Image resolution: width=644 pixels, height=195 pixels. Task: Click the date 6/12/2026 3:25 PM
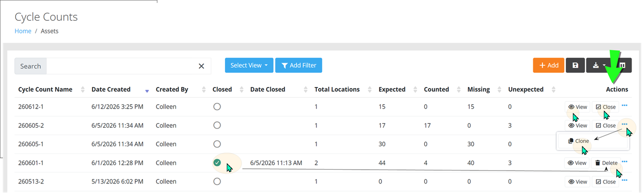coord(117,107)
